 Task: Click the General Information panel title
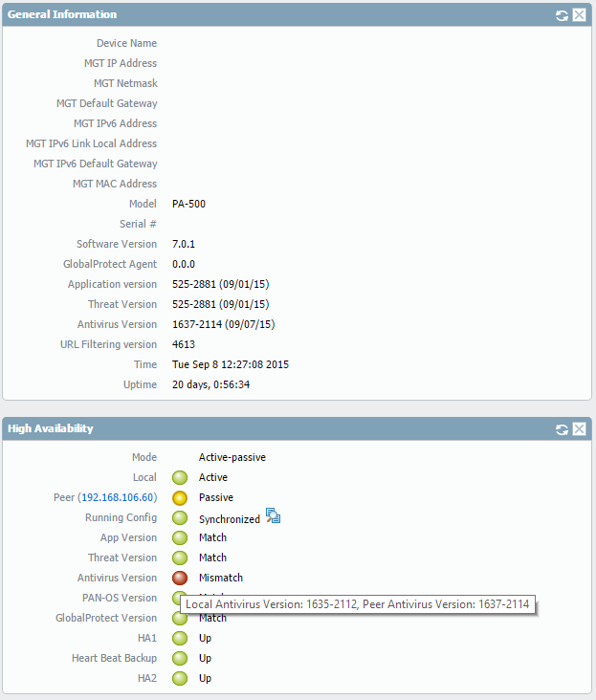click(x=62, y=14)
